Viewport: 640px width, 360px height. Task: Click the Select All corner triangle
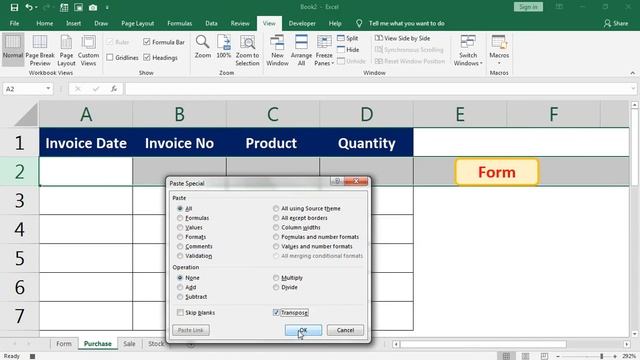(x=27, y=115)
